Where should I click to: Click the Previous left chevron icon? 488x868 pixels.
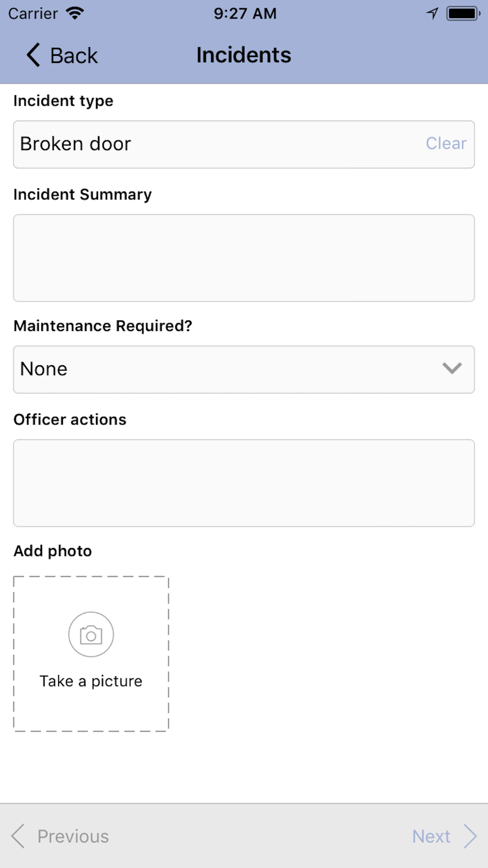click(18, 836)
